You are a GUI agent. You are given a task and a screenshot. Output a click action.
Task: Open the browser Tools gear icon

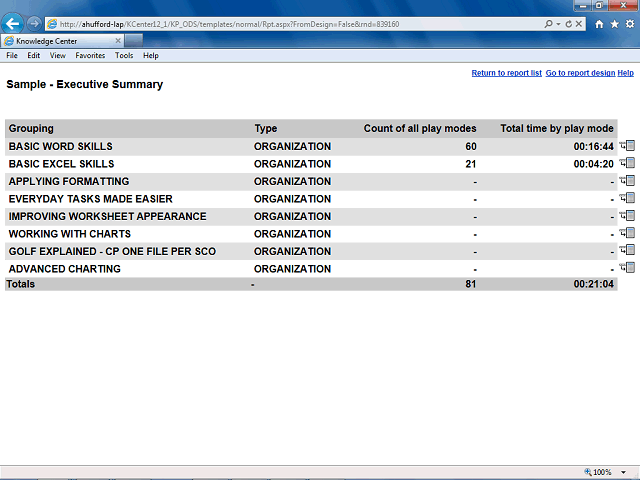[630, 24]
